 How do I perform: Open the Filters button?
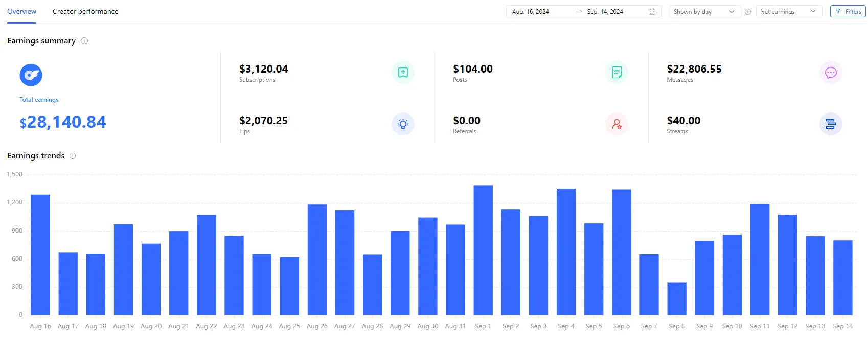pyautogui.click(x=848, y=12)
